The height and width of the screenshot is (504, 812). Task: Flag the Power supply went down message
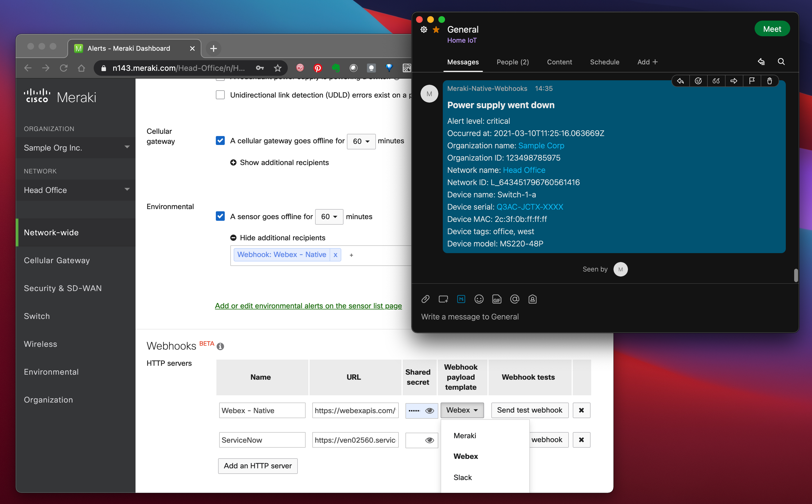tap(752, 81)
